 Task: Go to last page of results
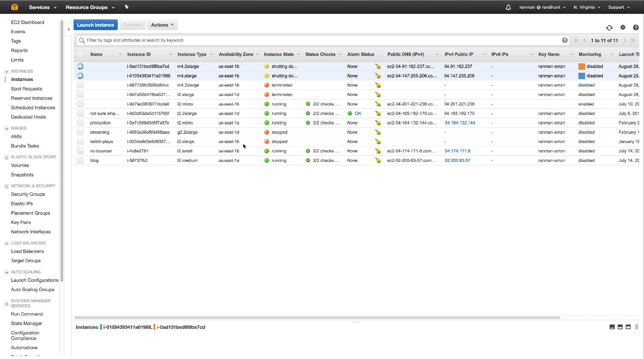coord(632,40)
